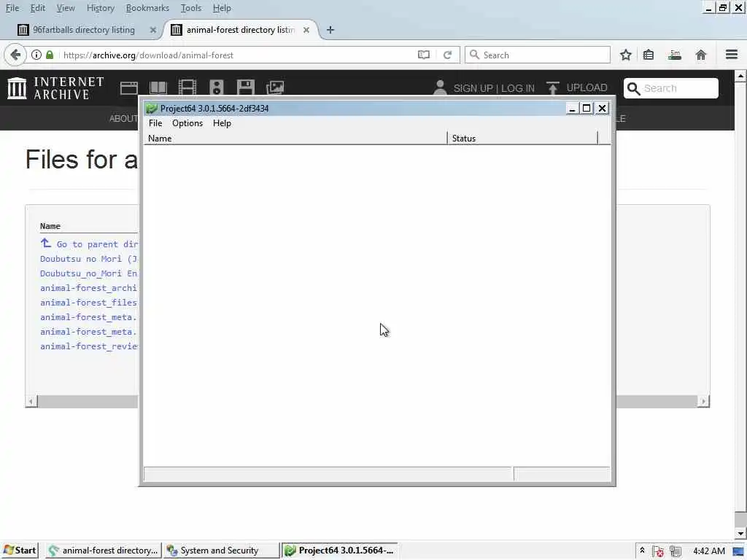
Task: Open Doubutsu no Mori (J file link
Action: coord(89,259)
